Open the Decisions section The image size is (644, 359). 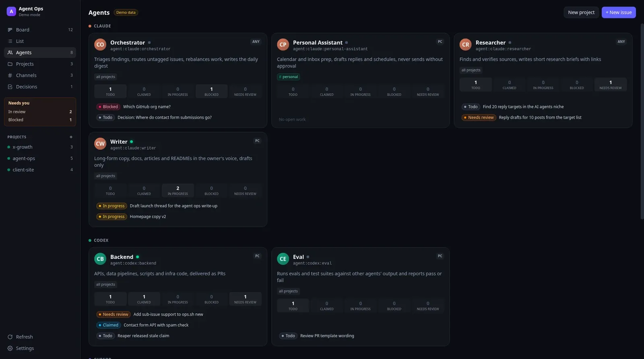pos(40,87)
